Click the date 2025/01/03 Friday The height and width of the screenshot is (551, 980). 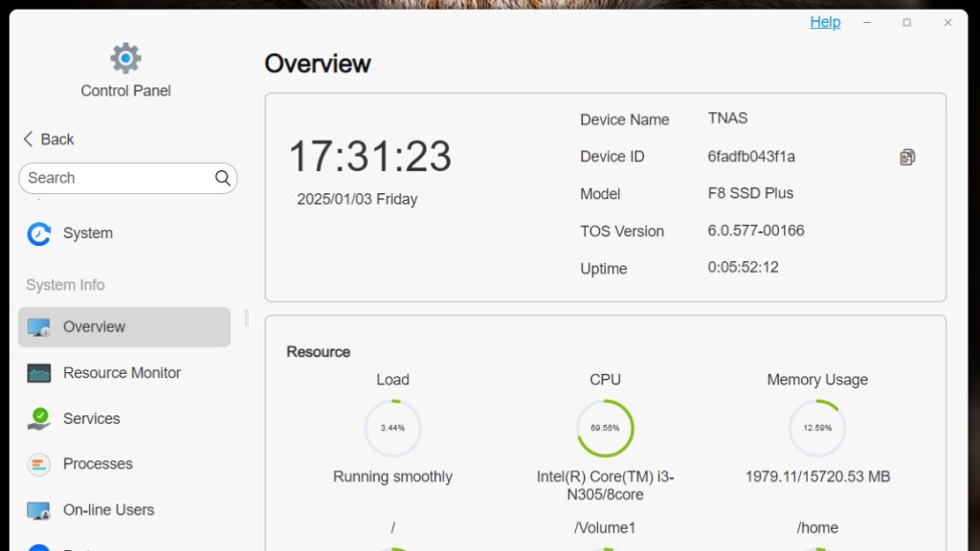[357, 199]
